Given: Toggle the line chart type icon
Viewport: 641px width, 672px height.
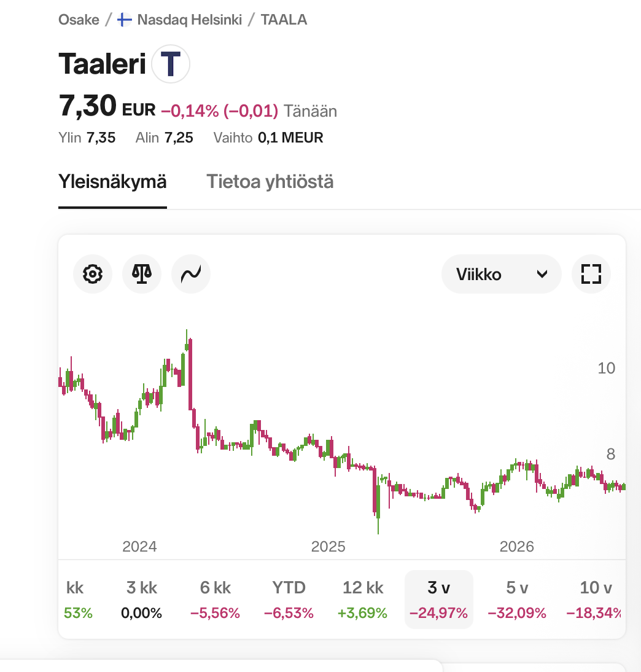Looking at the screenshot, I should coord(191,274).
